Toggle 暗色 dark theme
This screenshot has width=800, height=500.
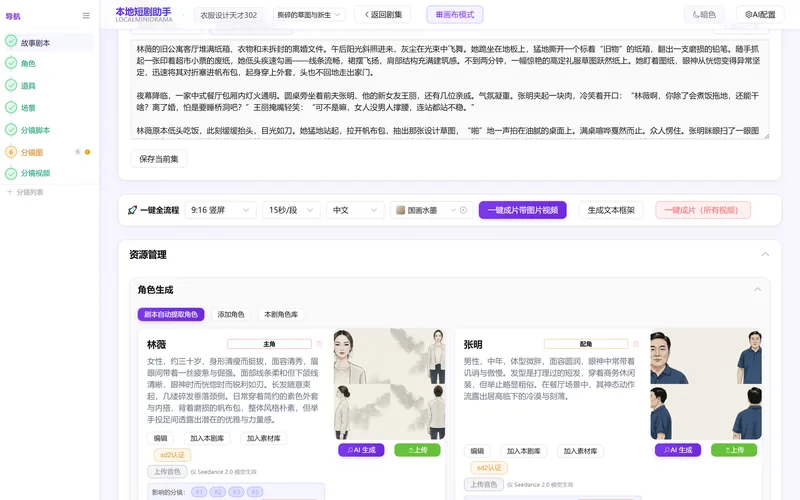[x=704, y=15]
